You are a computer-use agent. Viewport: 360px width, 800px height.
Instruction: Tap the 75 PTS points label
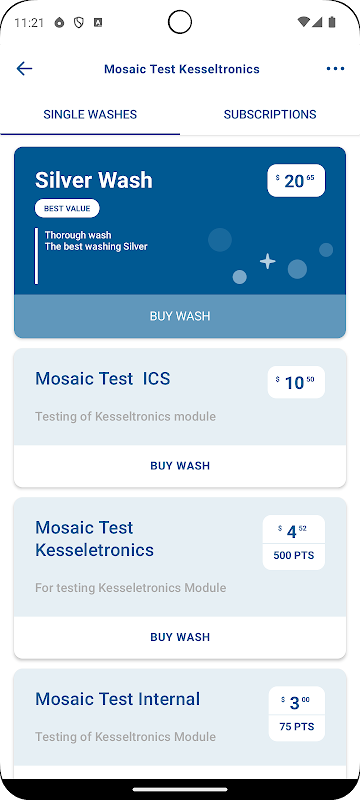point(297,727)
